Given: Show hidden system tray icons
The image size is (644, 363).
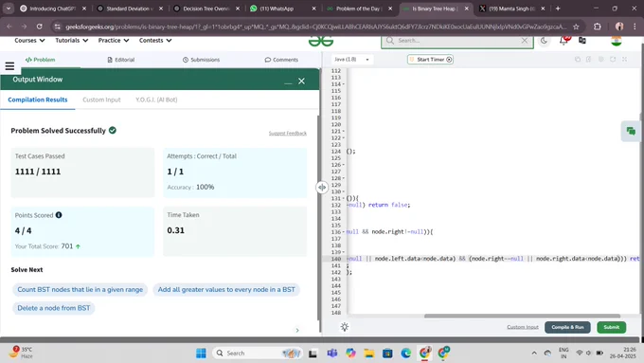Looking at the screenshot, I should 534,354.
